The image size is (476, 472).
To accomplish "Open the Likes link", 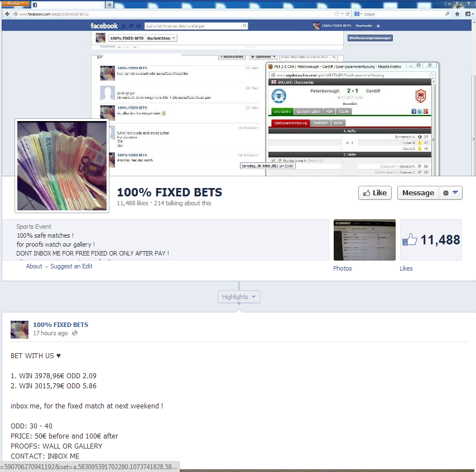I will point(406,268).
